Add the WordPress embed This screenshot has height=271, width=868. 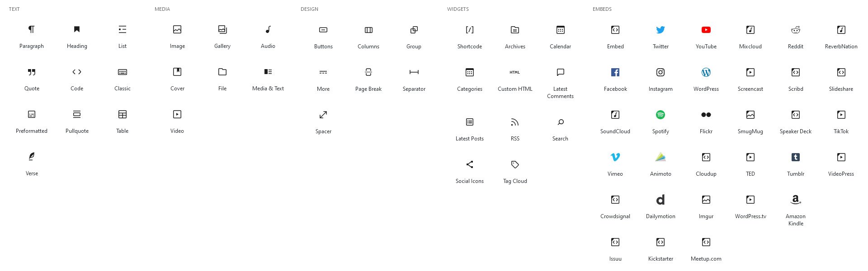pos(706,79)
